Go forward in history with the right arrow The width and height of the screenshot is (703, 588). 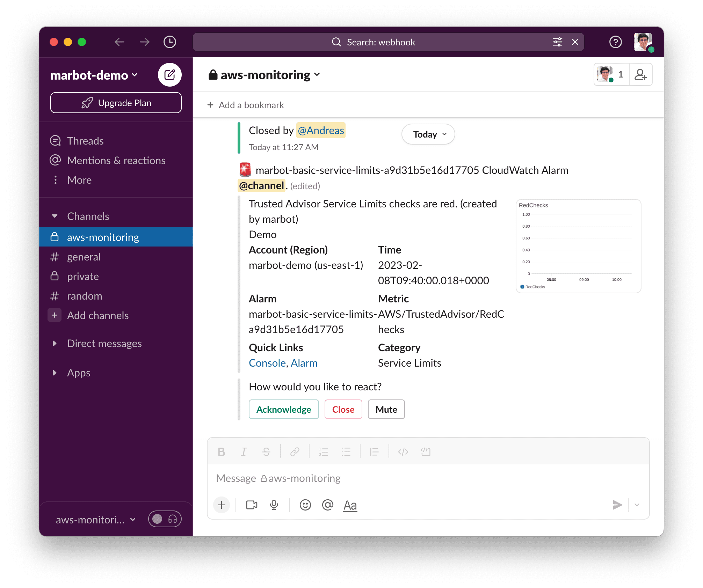pyautogui.click(x=145, y=42)
